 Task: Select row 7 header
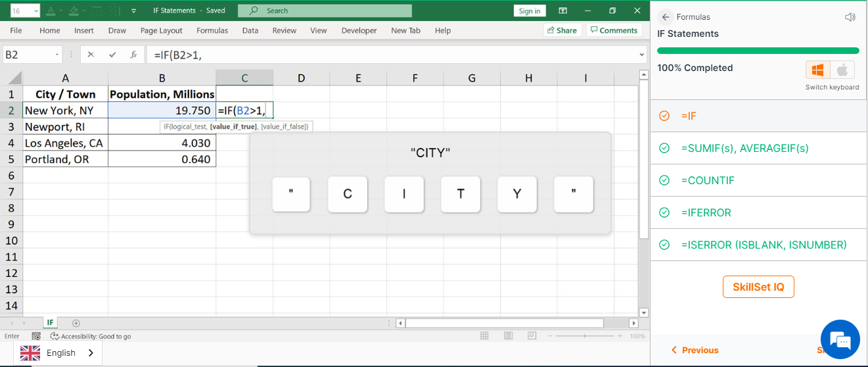11,192
